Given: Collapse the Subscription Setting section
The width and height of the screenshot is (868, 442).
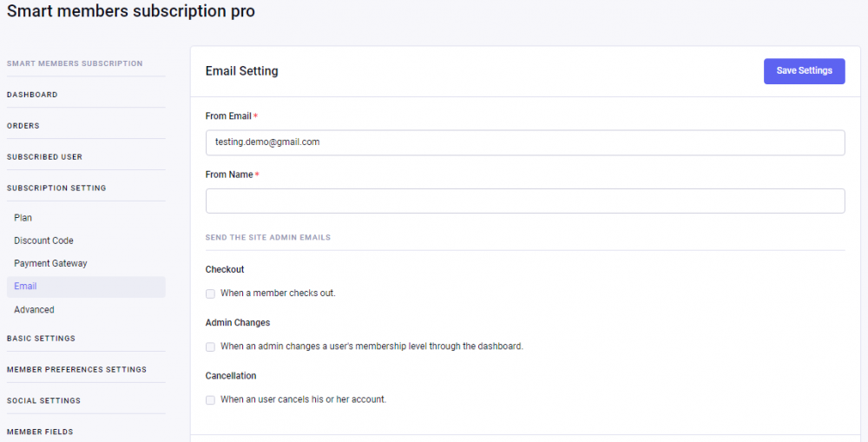Looking at the screenshot, I should click(x=56, y=188).
